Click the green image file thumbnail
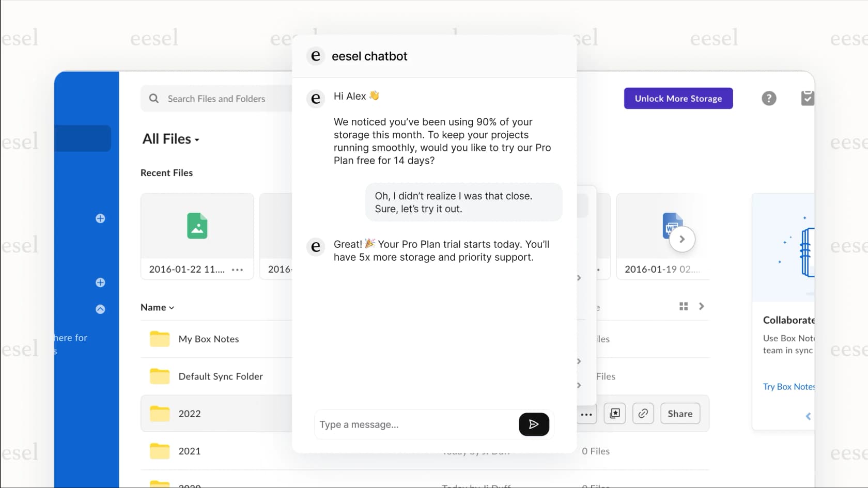The width and height of the screenshot is (868, 488). pyautogui.click(x=197, y=226)
